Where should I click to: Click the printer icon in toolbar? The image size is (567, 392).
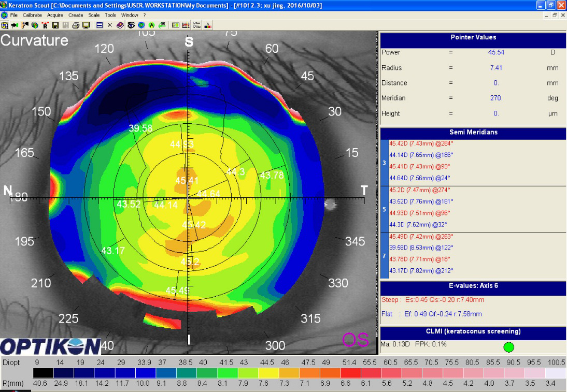coord(76,25)
